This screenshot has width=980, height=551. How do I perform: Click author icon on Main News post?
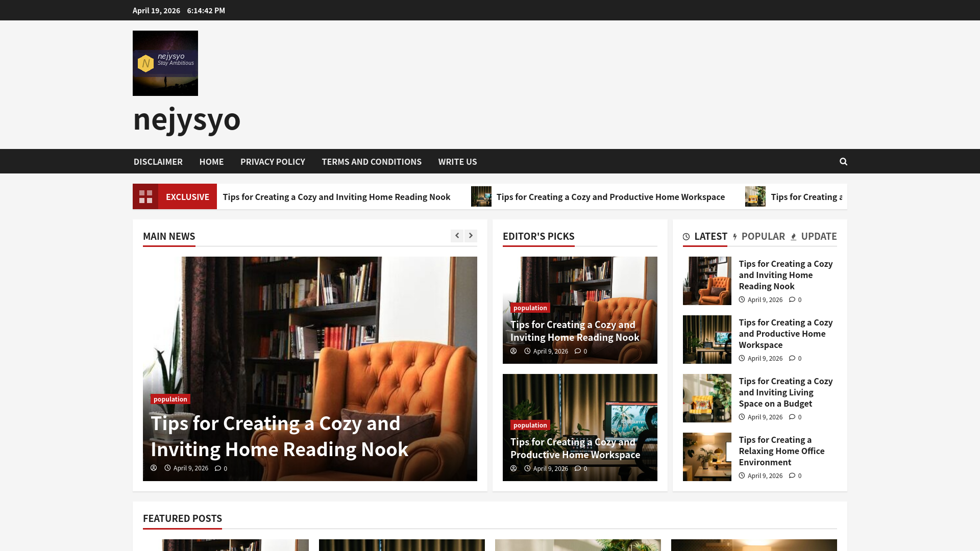[154, 468]
